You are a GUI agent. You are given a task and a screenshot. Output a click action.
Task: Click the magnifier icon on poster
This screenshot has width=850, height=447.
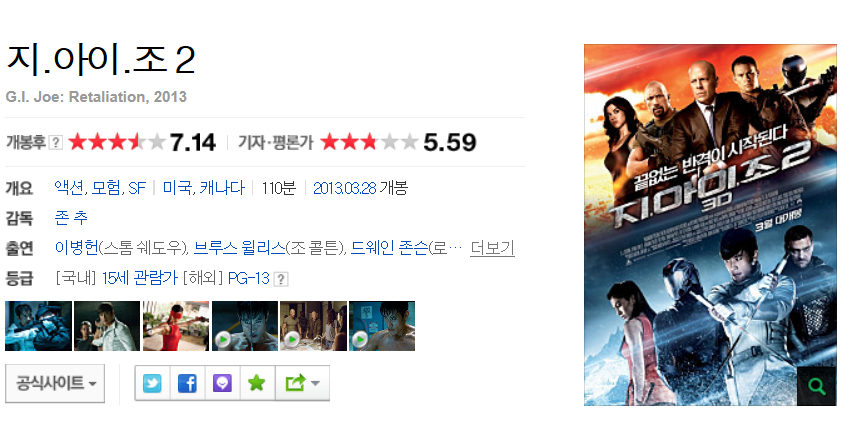pyautogui.click(x=816, y=386)
